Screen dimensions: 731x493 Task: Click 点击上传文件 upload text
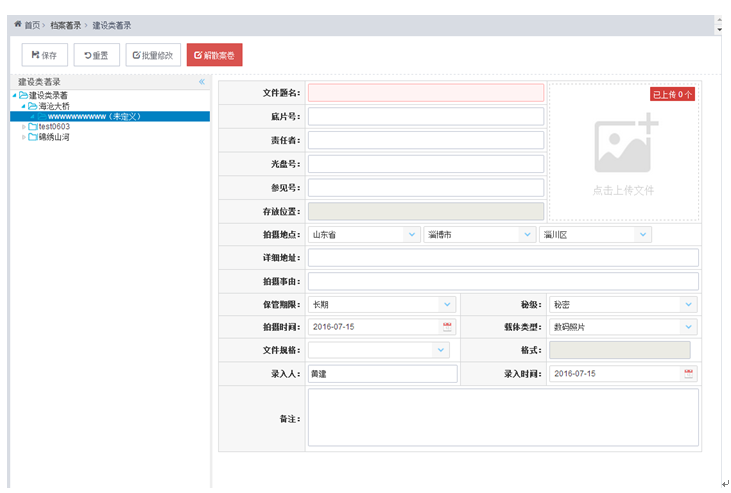tap(623, 190)
